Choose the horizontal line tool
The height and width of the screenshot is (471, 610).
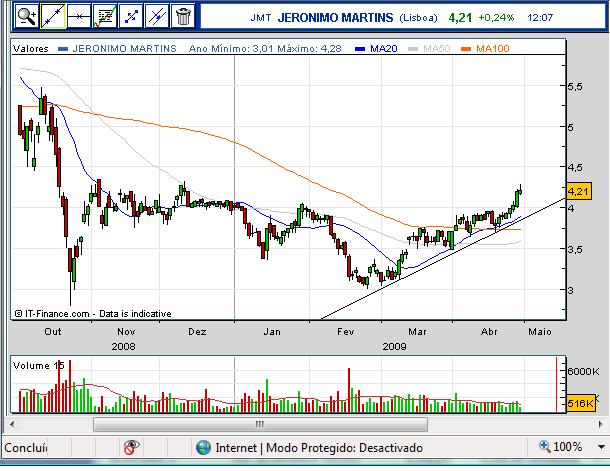coord(79,16)
